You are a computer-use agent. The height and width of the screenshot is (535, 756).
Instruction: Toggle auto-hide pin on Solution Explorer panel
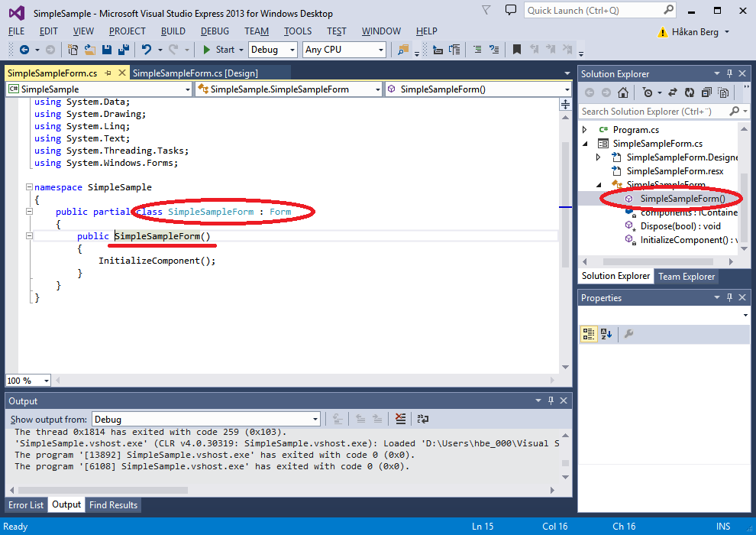click(729, 73)
